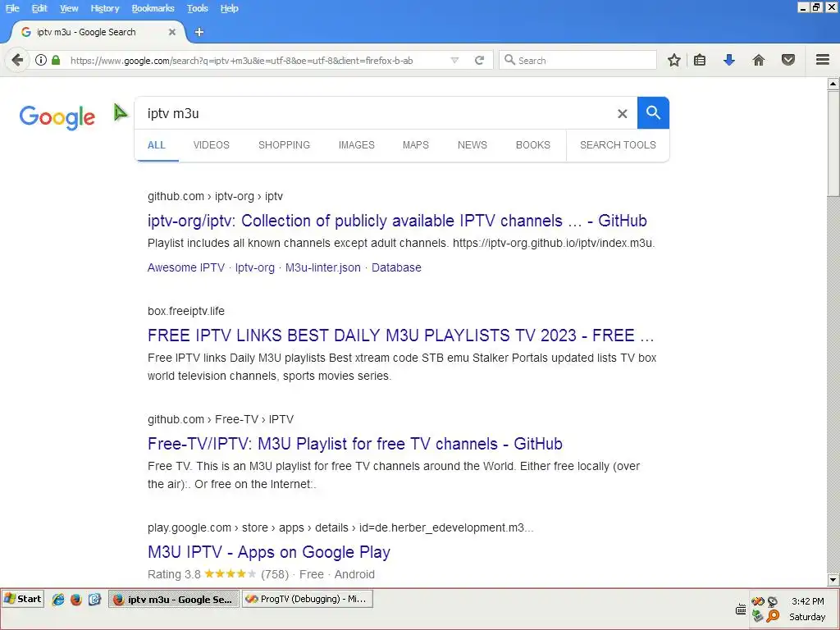840x630 pixels.
Task: Switch to SHOPPING search tab
Action: click(x=284, y=145)
